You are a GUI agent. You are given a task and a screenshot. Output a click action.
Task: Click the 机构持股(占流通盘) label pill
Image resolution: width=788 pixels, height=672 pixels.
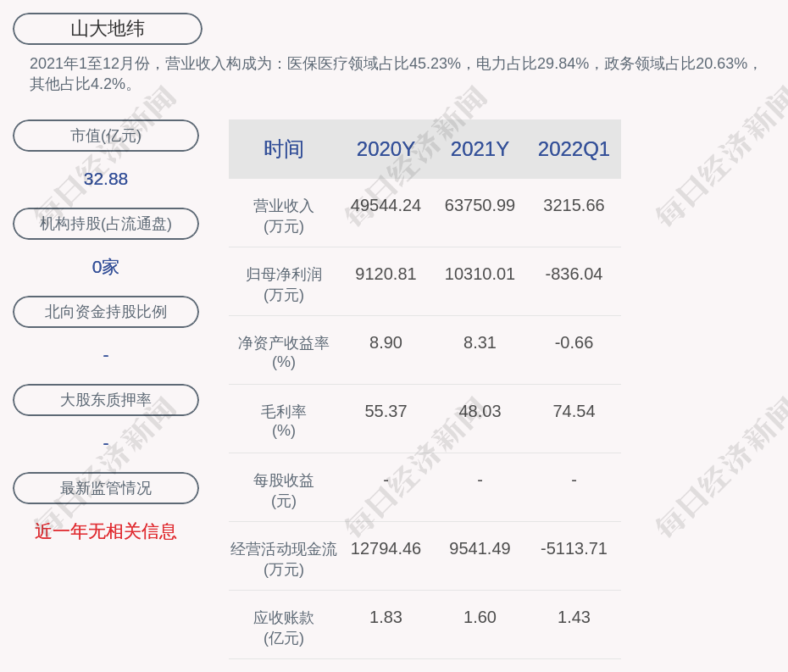106,224
